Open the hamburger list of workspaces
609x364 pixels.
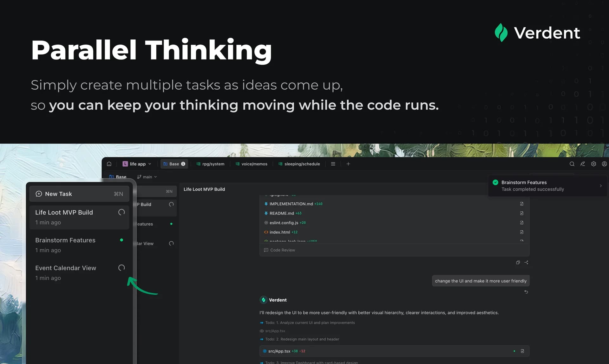(x=333, y=164)
